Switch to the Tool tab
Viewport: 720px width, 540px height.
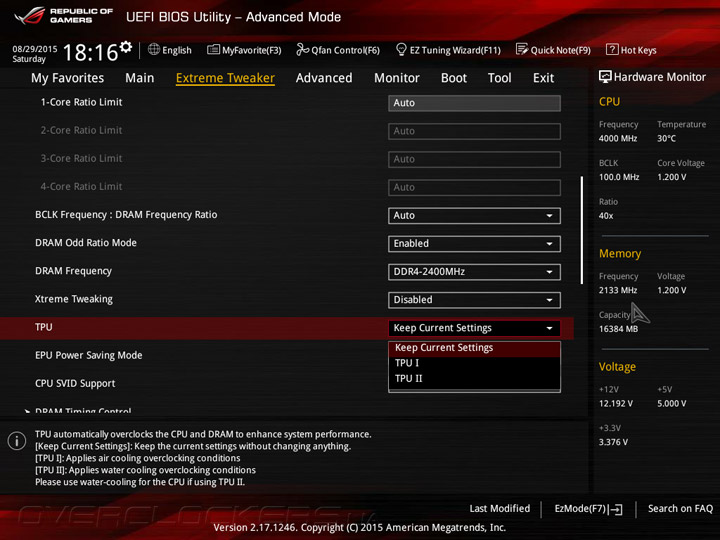pyautogui.click(x=500, y=78)
